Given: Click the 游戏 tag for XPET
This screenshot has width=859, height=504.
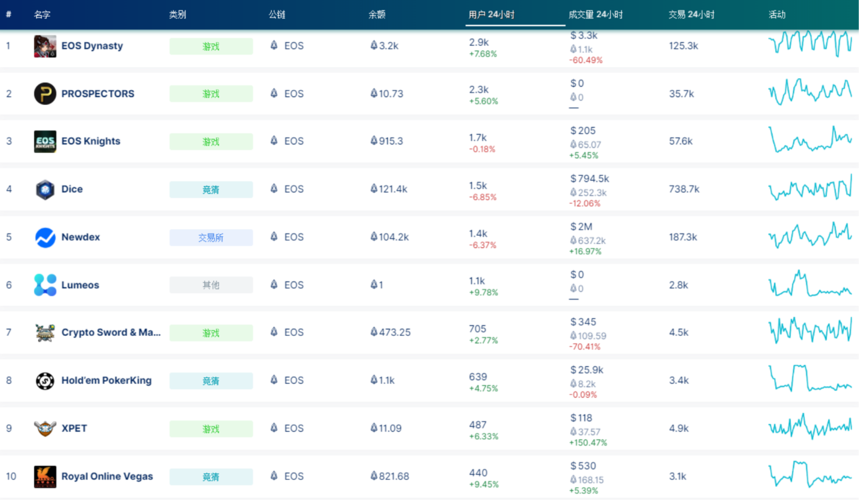Looking at the screenshot, I should pyautogui.click(x=211, y=429).
